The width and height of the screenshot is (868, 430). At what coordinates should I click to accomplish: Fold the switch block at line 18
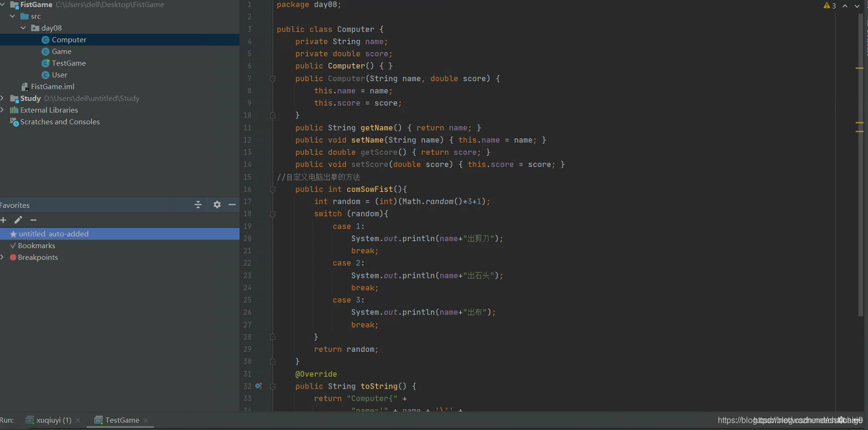click(273, 214)
